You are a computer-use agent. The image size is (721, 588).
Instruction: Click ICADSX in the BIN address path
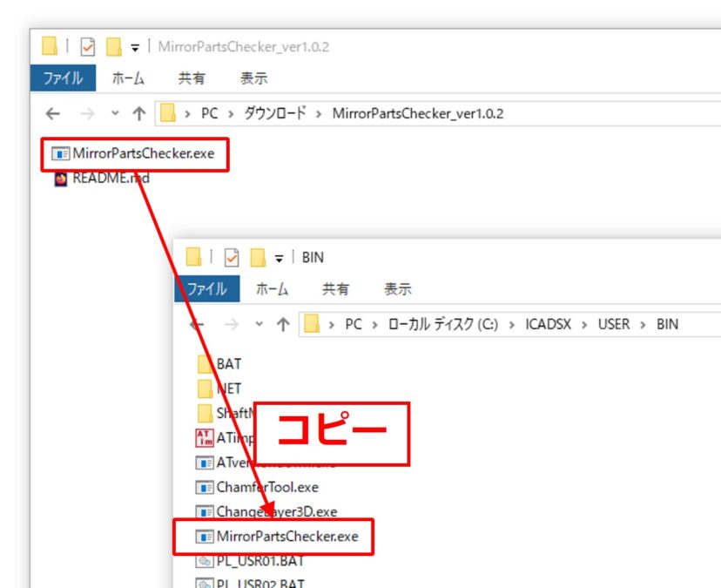(547, 324)
